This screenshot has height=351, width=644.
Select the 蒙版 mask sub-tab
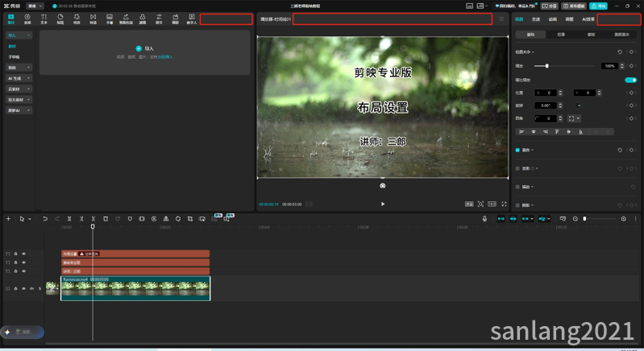tap(591, 35)
